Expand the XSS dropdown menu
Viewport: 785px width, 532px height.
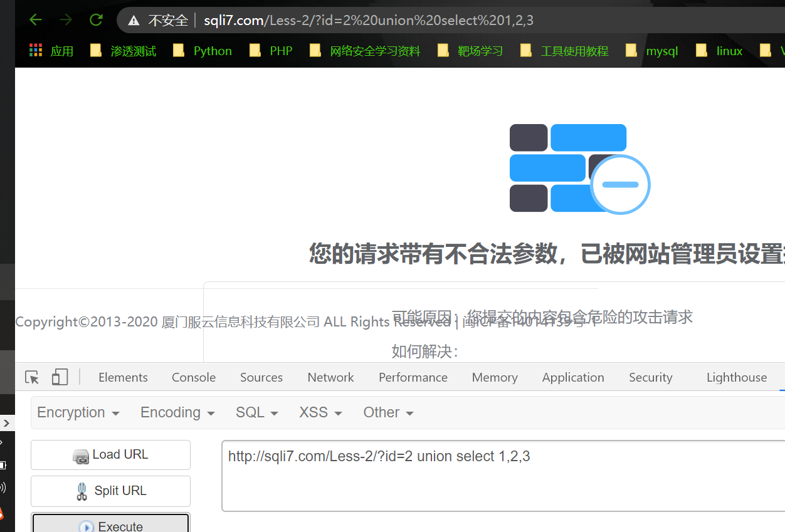point(320,412)
